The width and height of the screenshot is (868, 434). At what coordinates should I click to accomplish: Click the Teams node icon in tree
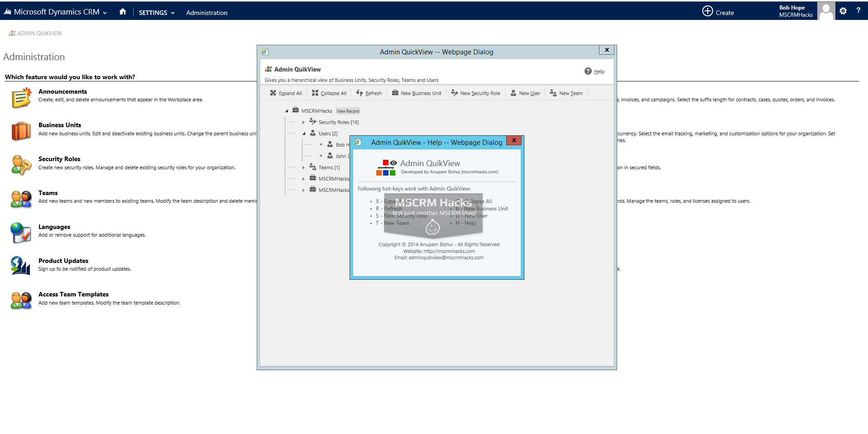(x=313, y=167)
